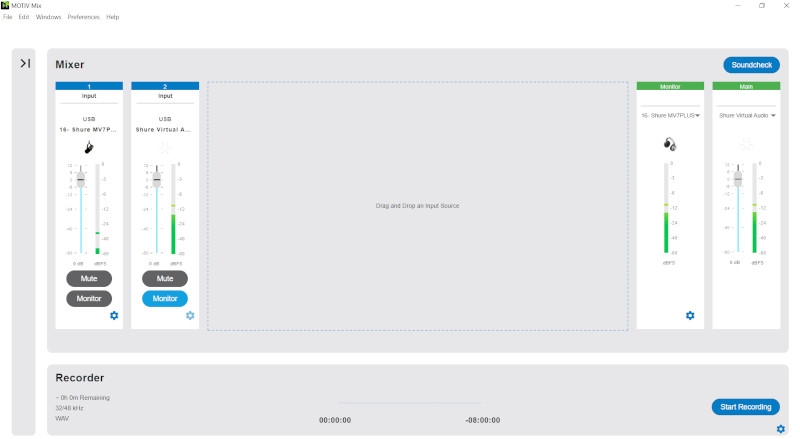Click the microphone icon on channel 1
Screen dimensions: 800x439
89,147
